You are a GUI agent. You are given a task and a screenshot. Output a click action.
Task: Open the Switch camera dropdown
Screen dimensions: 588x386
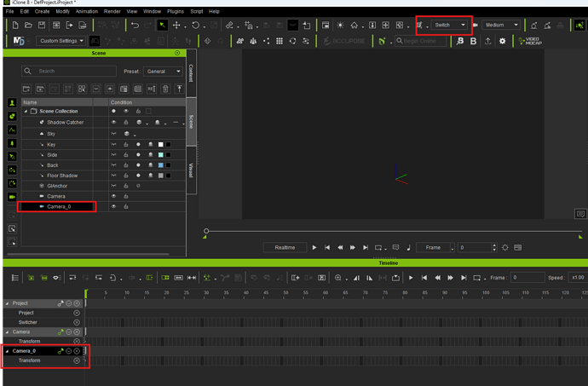[x=449, y=25]
